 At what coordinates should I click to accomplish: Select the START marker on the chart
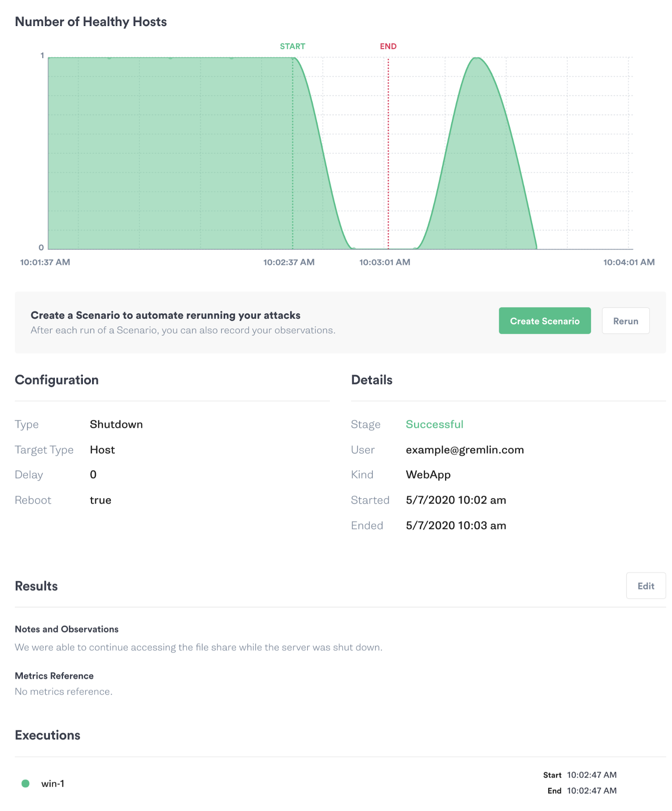click(x=293, y=46)
